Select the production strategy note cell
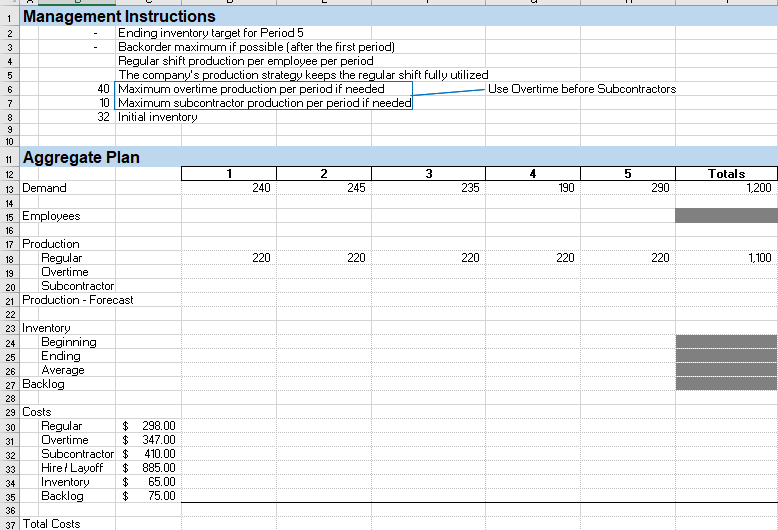The width and height of the screenshot is (778, 530). coord(303,74)
